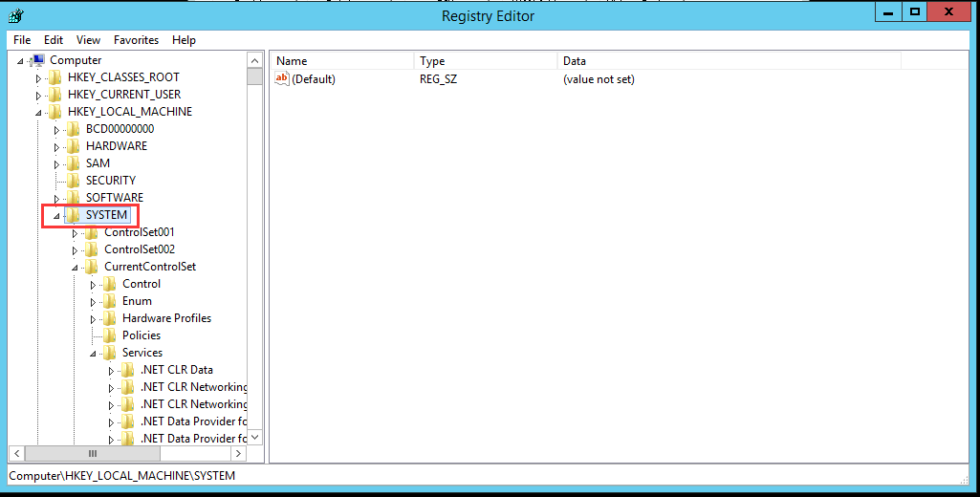Select the HKEY_CLASSES_ROOT label

click(x=123, y=77)
